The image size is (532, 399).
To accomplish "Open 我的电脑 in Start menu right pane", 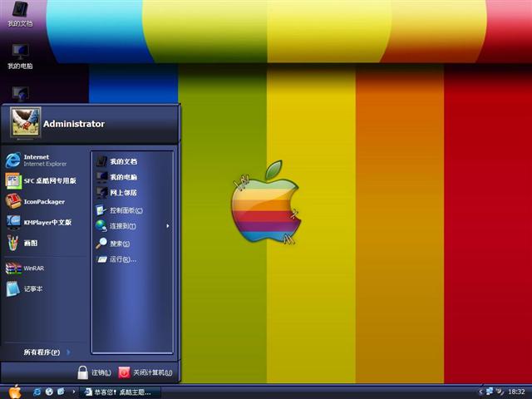I will pyautogui.click(x=116, y=177).
